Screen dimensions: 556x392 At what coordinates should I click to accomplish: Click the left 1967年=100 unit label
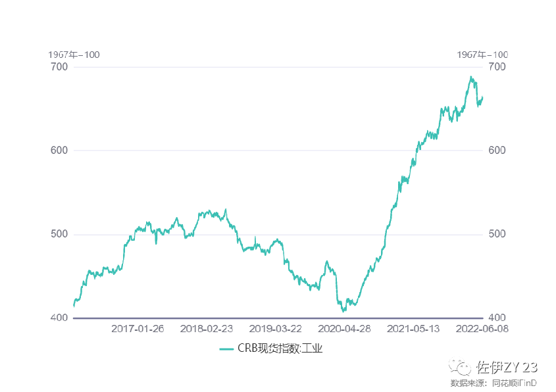(74, 55)
